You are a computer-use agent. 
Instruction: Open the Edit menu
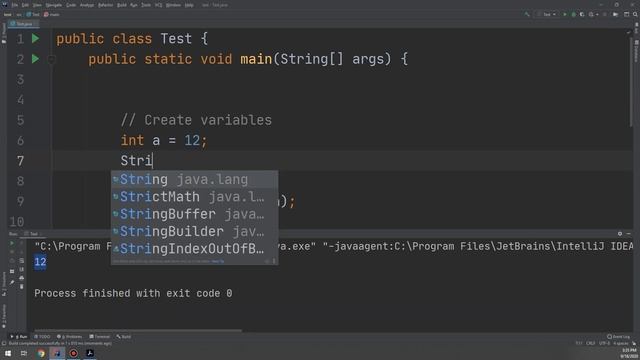(x=25, y=5)
